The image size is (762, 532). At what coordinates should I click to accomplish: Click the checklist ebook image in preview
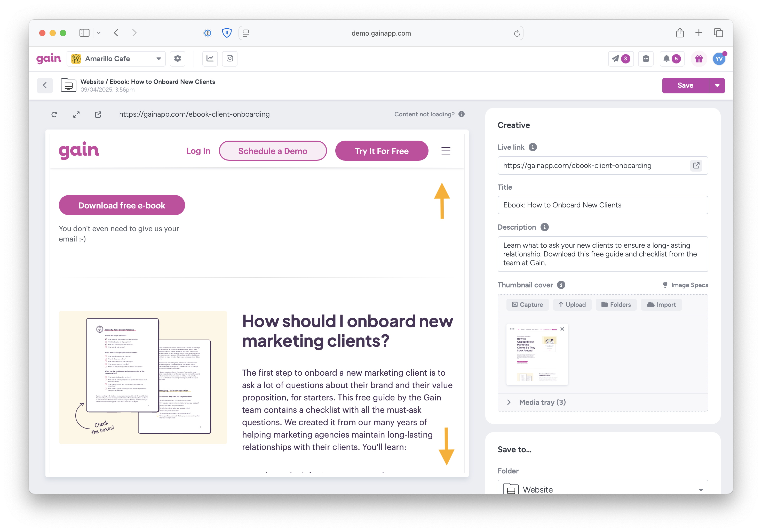143,377
